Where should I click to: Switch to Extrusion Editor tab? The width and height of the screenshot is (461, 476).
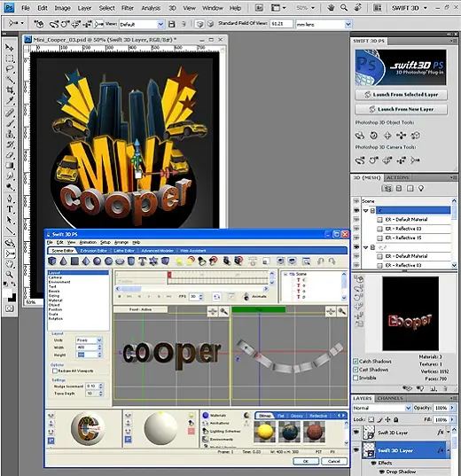[94, 251]
